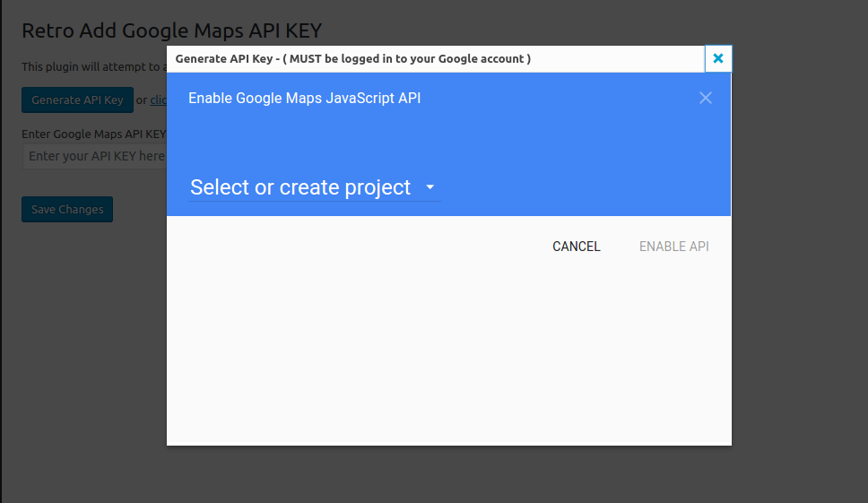
Task: Click the Retro Add Google Maps API KEY title
Action: click(x=171, y=30)
